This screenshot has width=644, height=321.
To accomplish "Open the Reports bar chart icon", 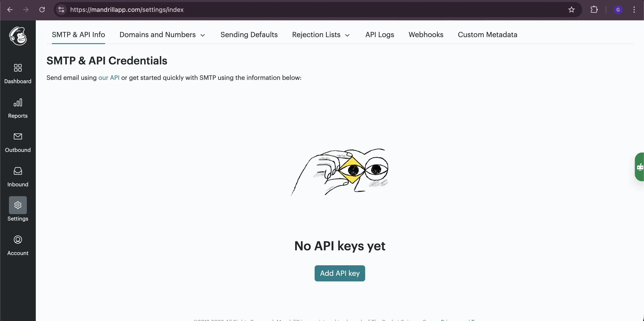I will click(x=18, y=102).
